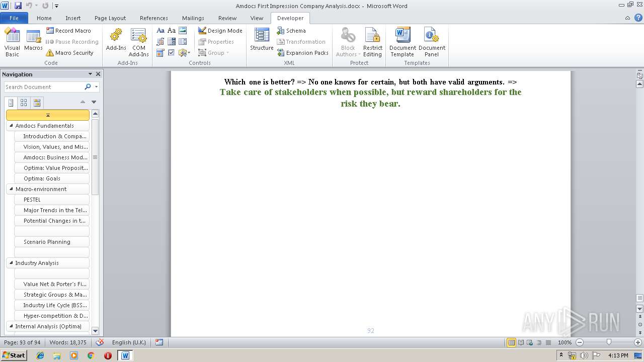Insert Combo Box content control
The image size is (644, 362).
(172, 42)
